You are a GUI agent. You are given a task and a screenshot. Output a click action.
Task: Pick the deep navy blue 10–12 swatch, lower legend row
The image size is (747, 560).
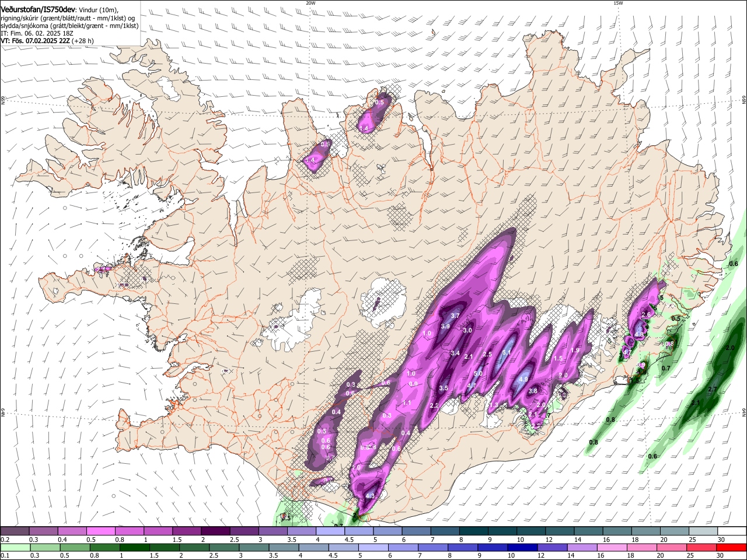point(522,547)
